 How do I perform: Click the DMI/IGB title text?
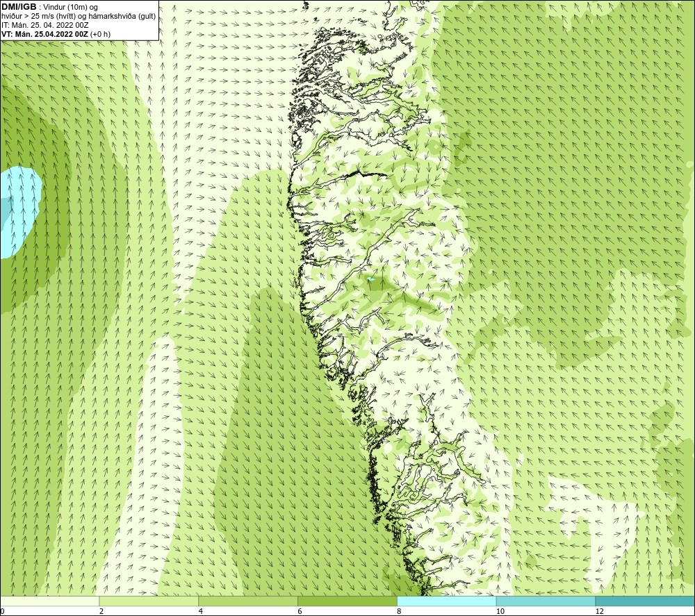19,7
